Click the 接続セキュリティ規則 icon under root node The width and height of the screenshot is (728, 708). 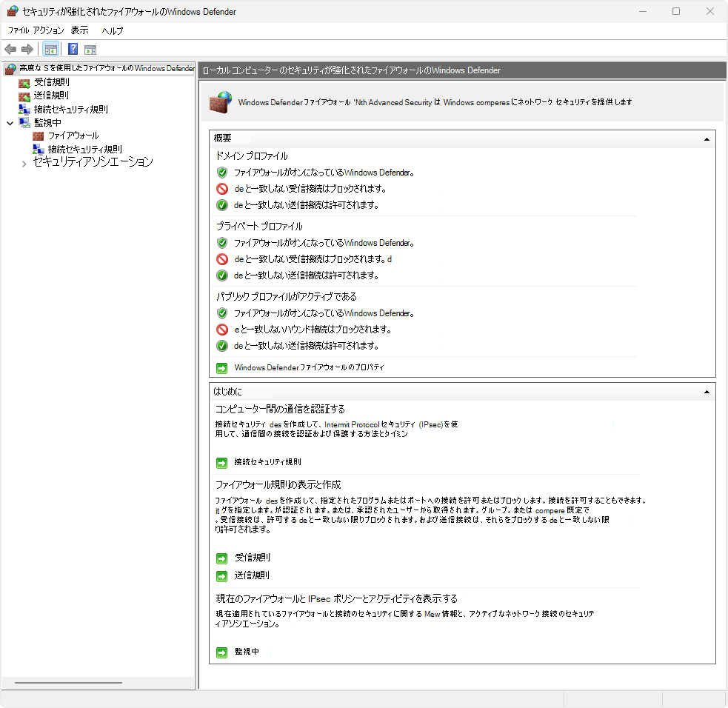(x=24, y=110)
